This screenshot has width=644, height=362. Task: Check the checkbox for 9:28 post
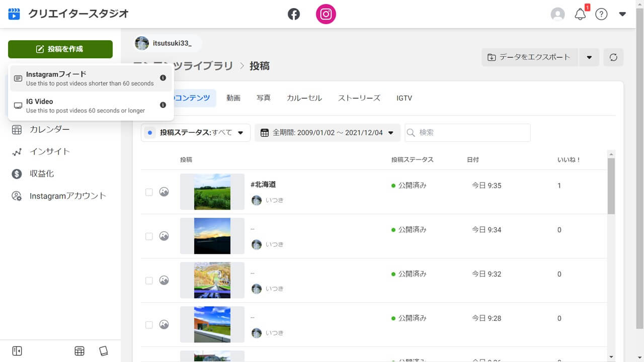pyautogui.click(x=149, y=325)
